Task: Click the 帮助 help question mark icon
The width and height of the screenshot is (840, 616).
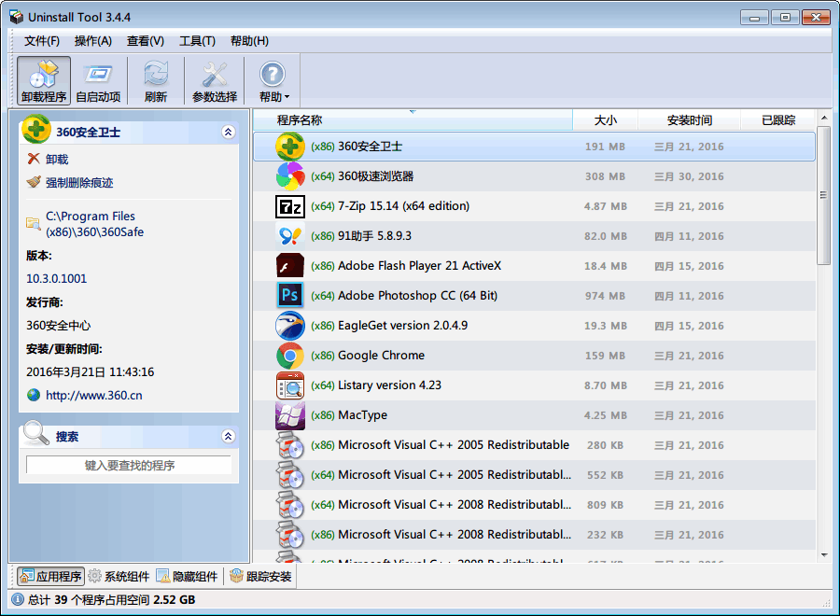Action: pos(273,75)
